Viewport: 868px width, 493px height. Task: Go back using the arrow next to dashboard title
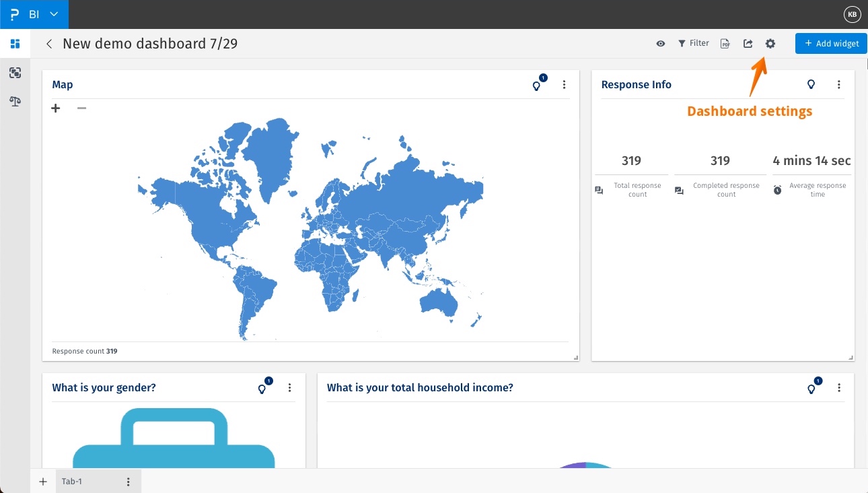tap(48, 43)
